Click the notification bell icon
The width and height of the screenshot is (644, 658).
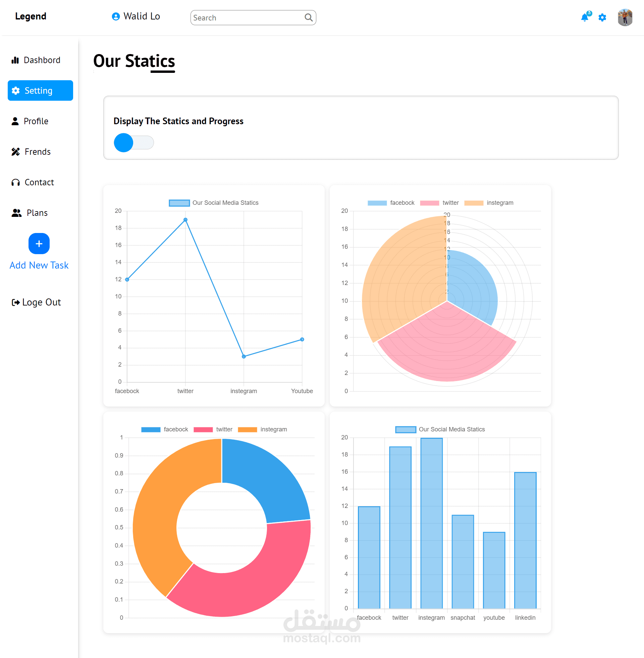pos(584,17)
